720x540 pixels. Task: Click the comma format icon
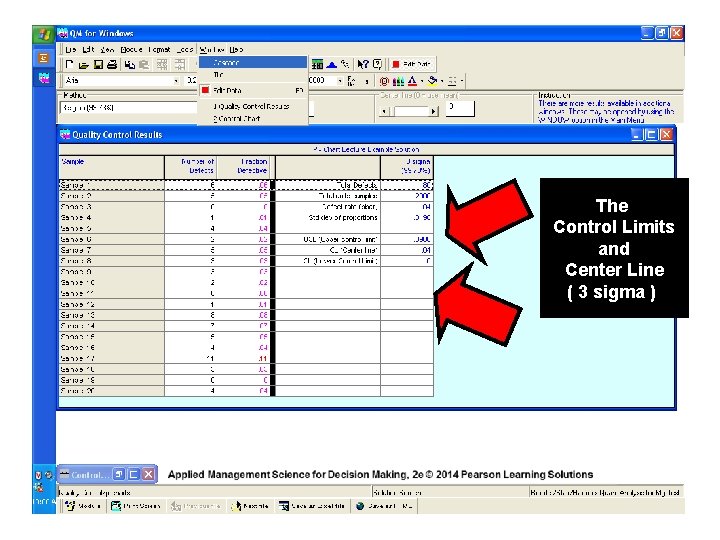pyautogui.click(x=366, y=82)
